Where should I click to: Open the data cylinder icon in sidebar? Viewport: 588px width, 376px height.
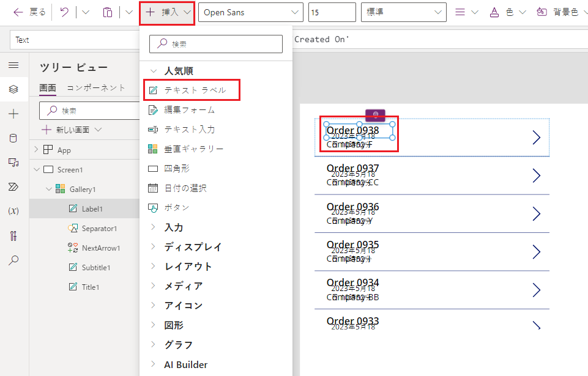pyautogui.click(x=13, y=138)
